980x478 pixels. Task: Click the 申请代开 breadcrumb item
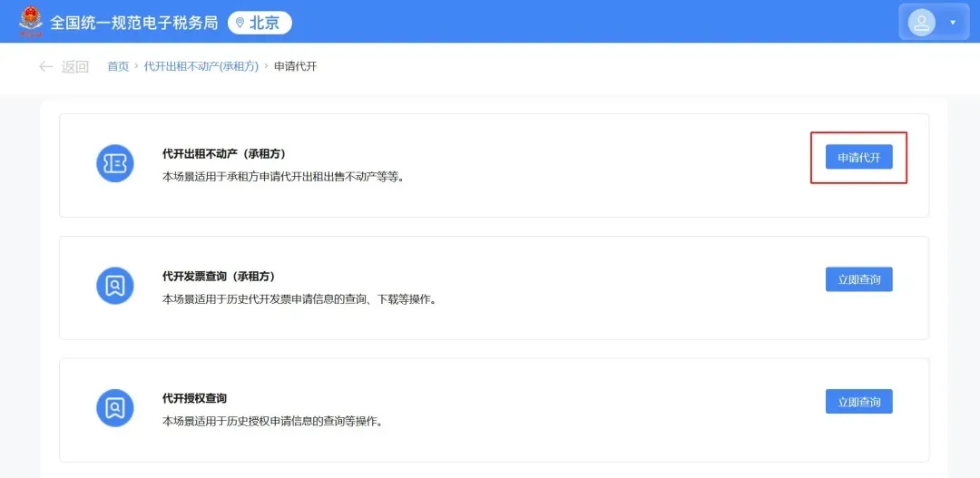(x=295, y=66)
